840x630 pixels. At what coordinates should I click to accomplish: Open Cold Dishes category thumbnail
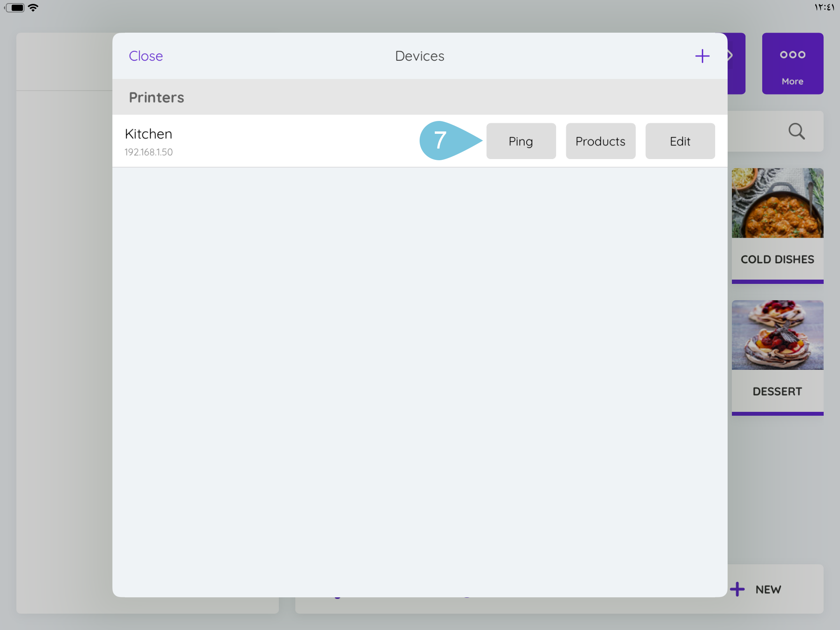(x=777, y=203)
